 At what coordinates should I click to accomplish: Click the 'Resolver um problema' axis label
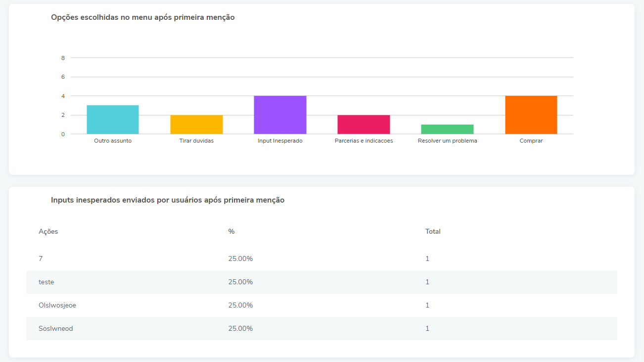pyautogui.click(x=447, y=141)
